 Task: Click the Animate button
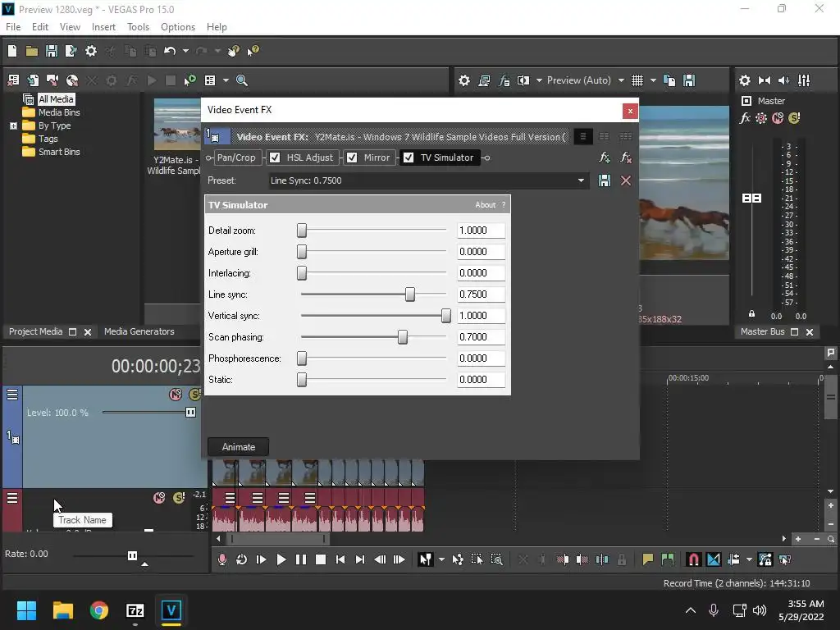tap(239, 447)
